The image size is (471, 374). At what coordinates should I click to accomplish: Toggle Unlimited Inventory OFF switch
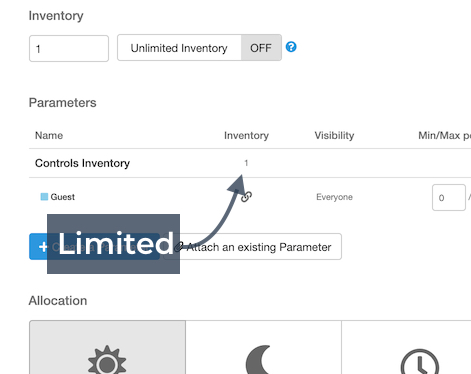point(261,48)
